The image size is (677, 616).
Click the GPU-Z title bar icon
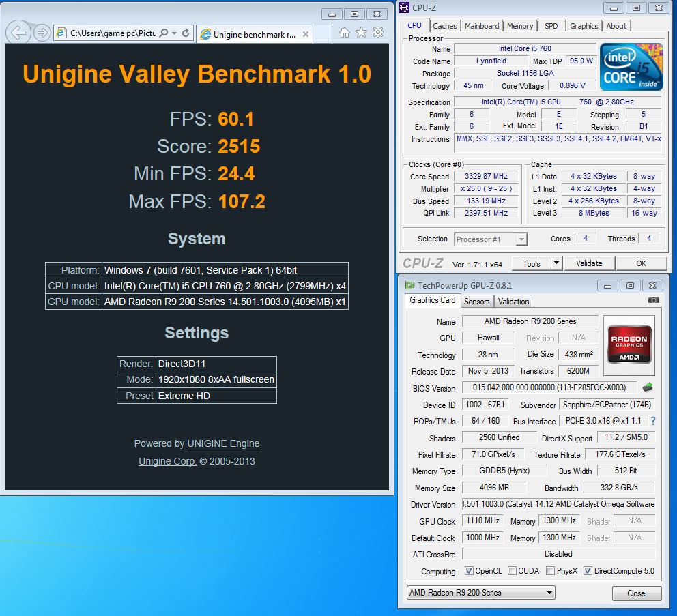(x=409, y=285)
